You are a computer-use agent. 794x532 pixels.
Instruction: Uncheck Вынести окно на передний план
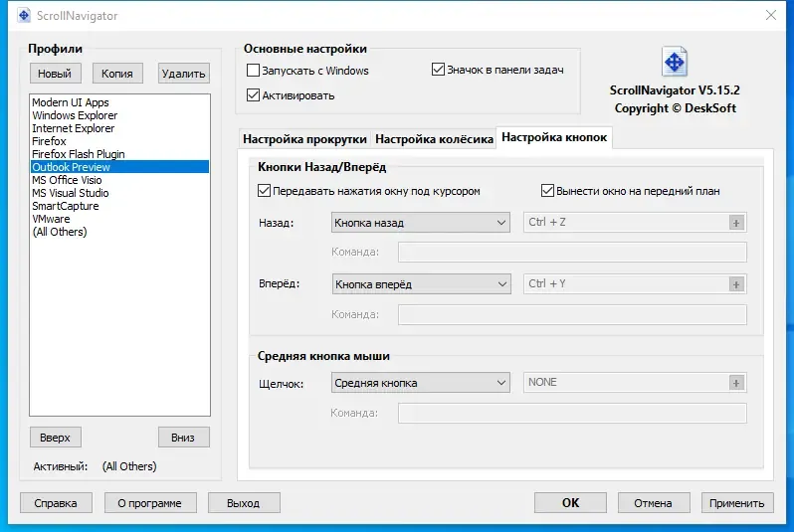pyautogui.click(x=547, y=191)
